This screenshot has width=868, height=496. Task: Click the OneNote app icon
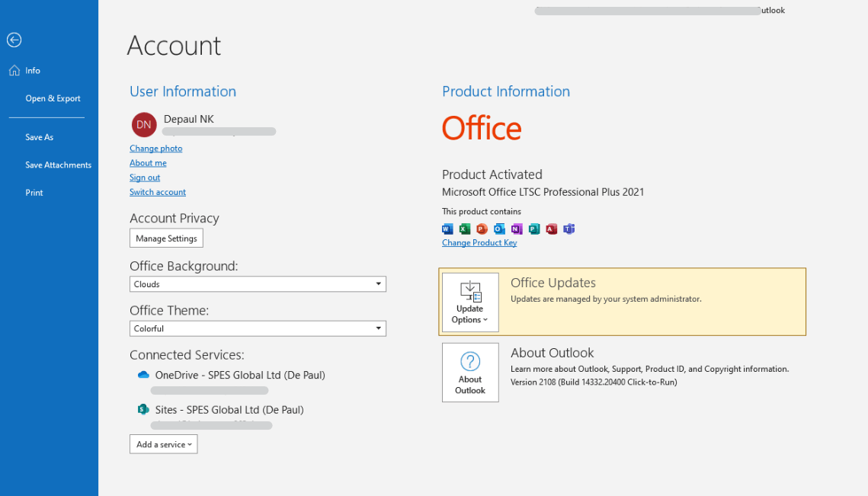click(x=517, y=229)
